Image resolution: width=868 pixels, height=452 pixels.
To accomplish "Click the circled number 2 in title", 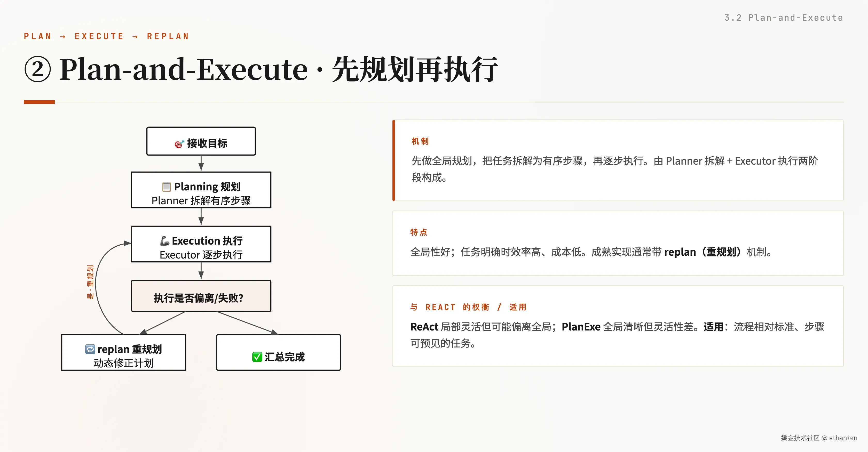I will pos(38,69).
